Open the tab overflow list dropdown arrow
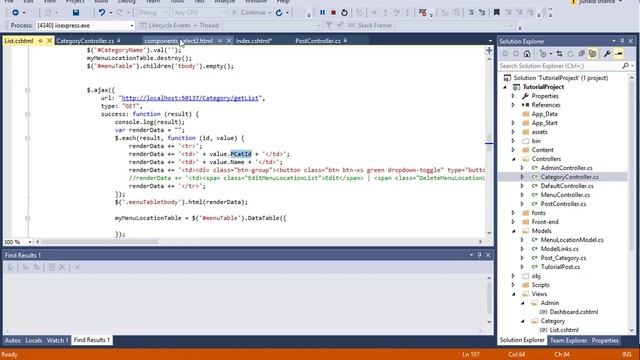 [490, 41]
